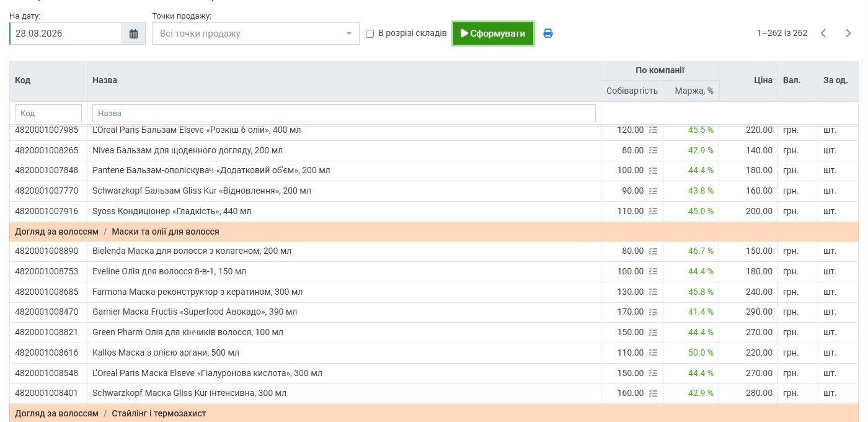Open cost details icon for Nivea Бальзам

(x=653, y=150)
